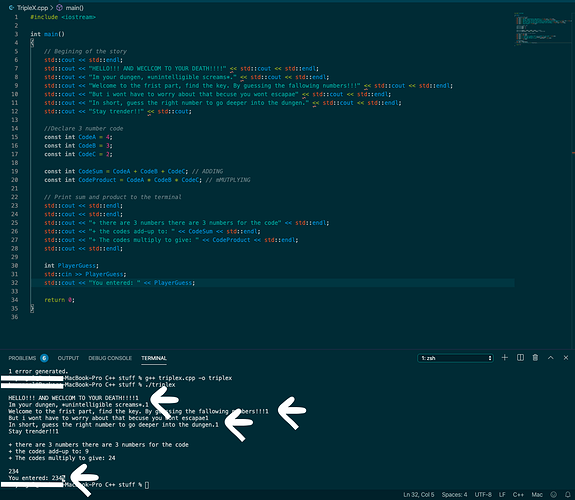Viewport: 575px width, 500px height.
Task: Click "int PlayerGuess;" declaration
Action: [71, 266]
